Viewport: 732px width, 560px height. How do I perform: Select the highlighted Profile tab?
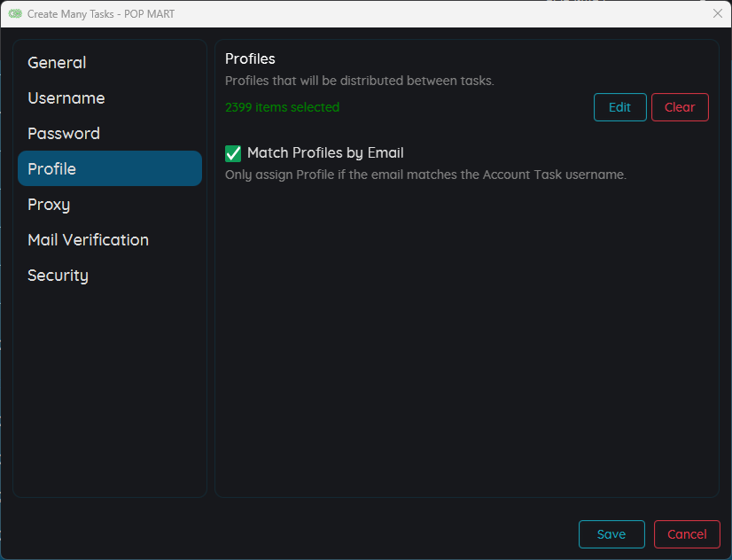tap(110, 168)
